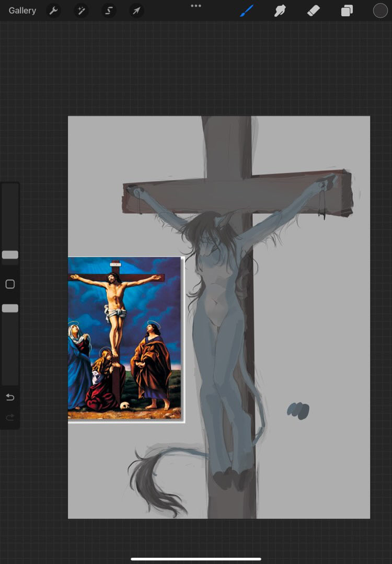Redo the last undone action
This screenshot has height=564, width=392.
point(10,417)
